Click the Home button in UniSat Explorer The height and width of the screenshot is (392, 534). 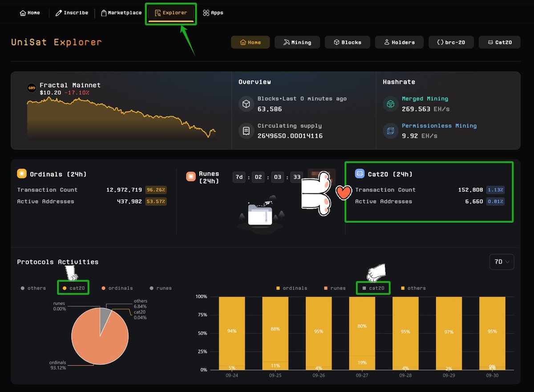tap(250, 42)
